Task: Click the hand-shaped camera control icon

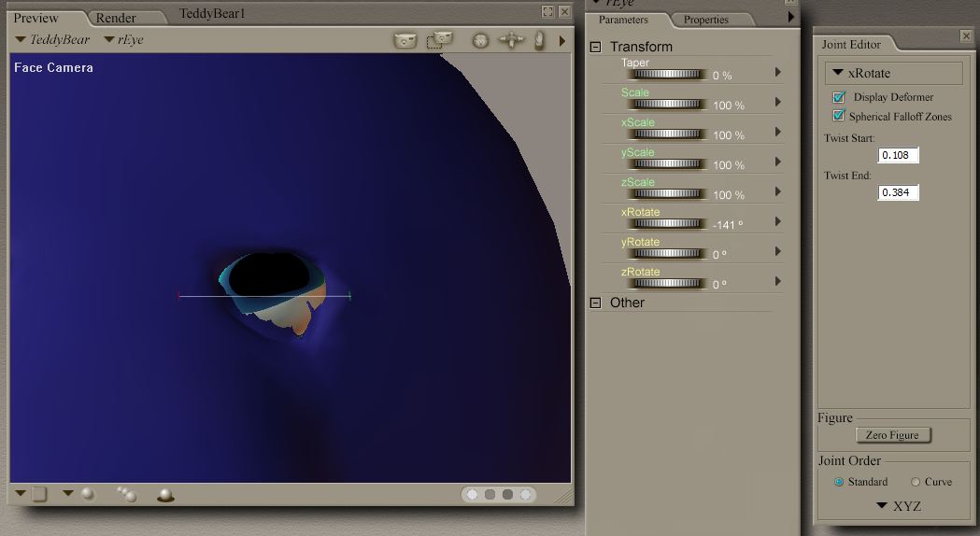Action: coord(539,41)
